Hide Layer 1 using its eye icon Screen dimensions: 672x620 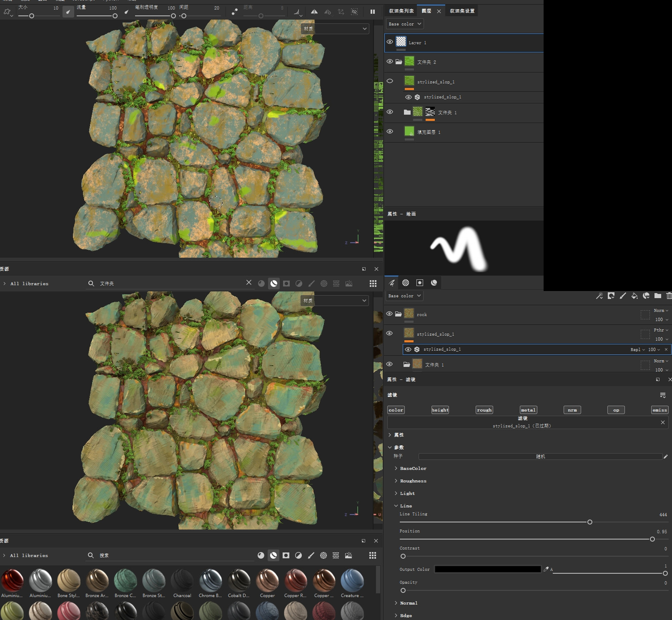click(x=390, y=42)
